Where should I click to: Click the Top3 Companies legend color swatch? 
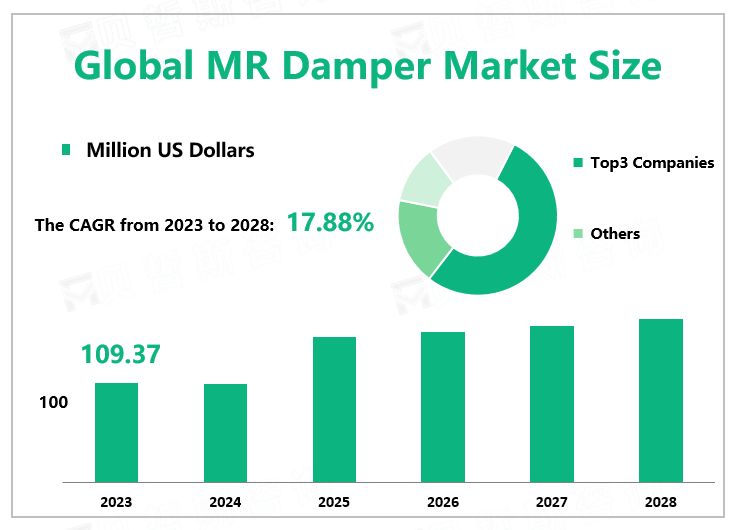[x=577, y=162]
